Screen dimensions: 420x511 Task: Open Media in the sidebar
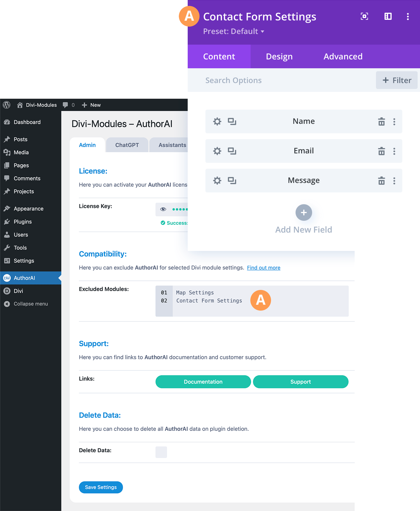(30, 152)
